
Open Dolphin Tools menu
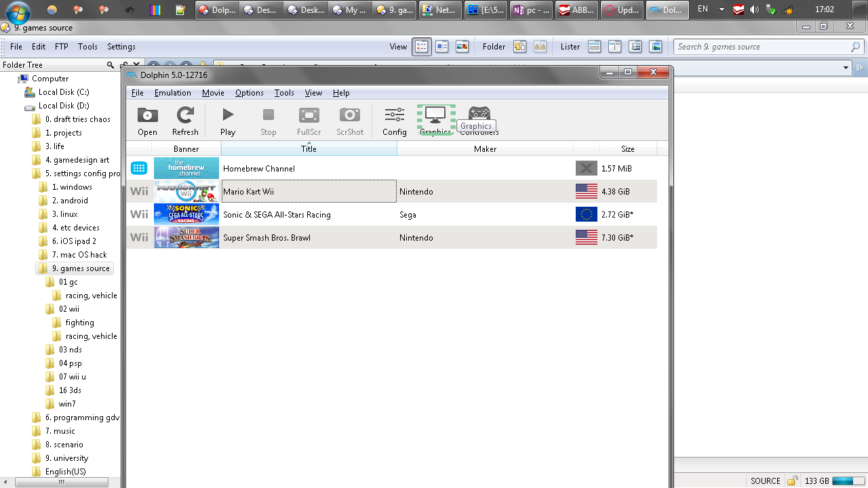[x=284, y=93]
